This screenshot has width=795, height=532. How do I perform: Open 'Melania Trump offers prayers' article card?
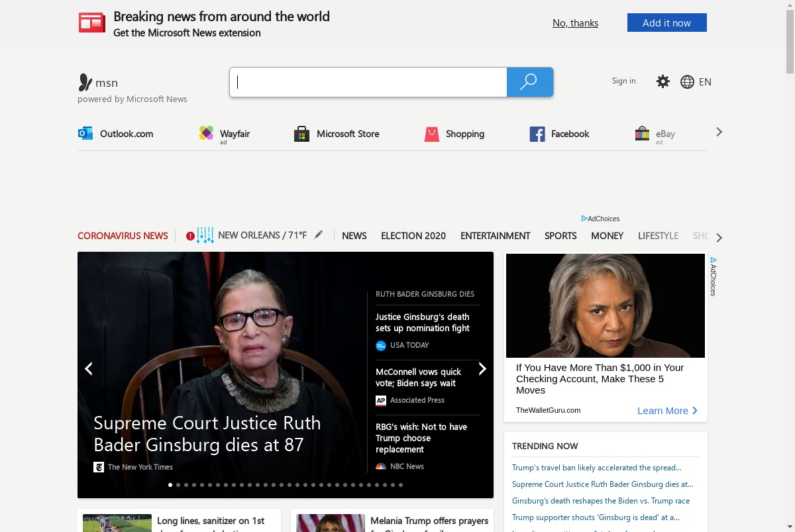click(392, 521)
